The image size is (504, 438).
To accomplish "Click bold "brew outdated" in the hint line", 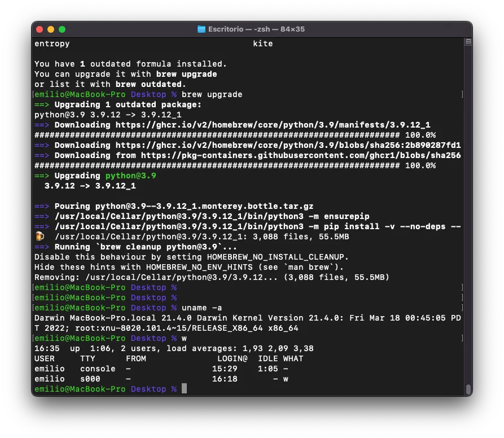I will tap(148, 84).
